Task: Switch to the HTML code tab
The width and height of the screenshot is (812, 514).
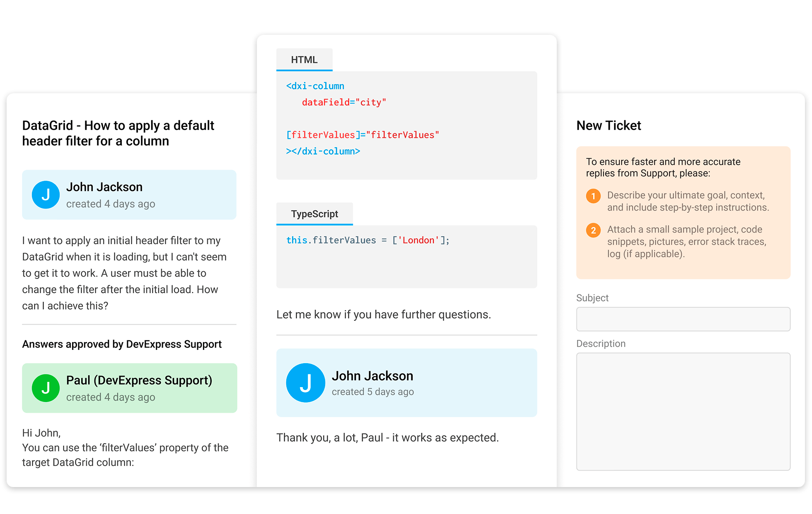Action: point(304,60)
